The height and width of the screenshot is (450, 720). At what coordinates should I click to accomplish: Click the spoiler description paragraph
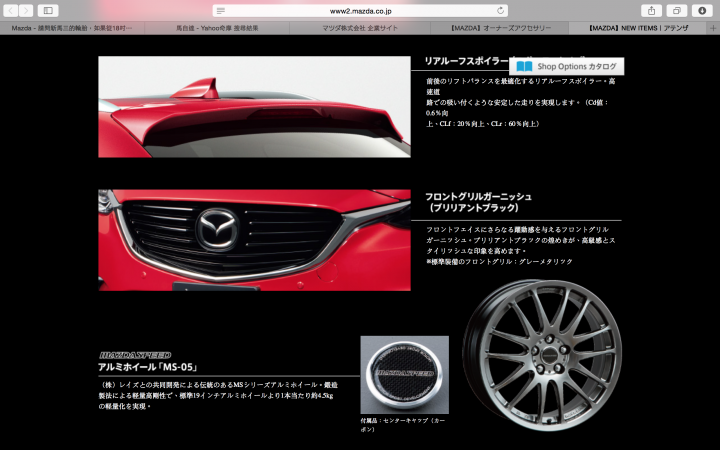pyautogui.click(x=520, y=102)
